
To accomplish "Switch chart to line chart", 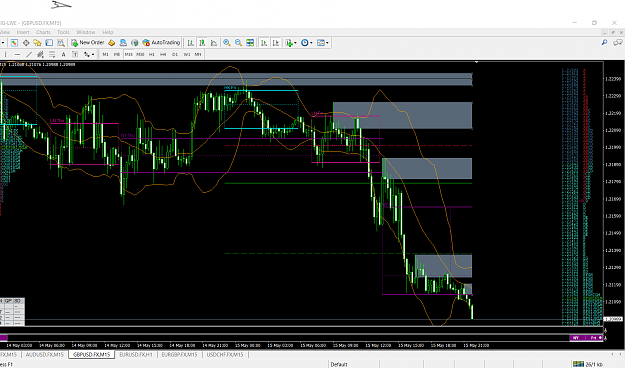I will pyautogui.click(x=214, y=43).
